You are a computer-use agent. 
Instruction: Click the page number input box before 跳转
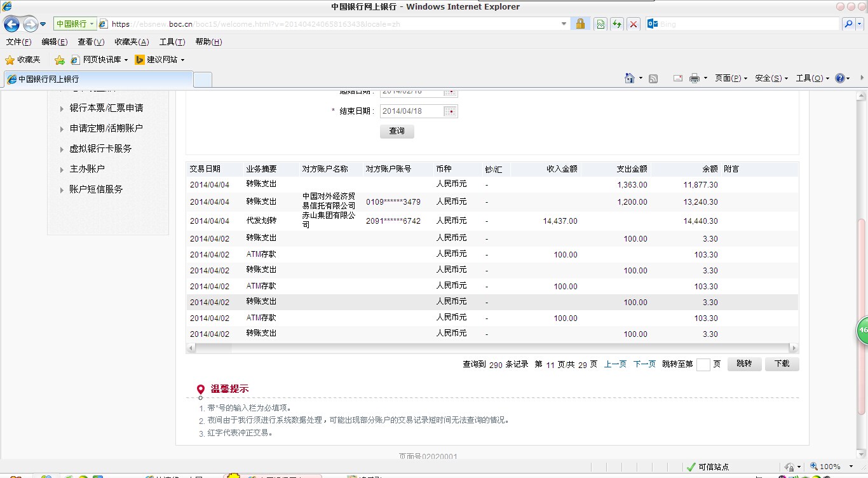[x=703, y=365]
